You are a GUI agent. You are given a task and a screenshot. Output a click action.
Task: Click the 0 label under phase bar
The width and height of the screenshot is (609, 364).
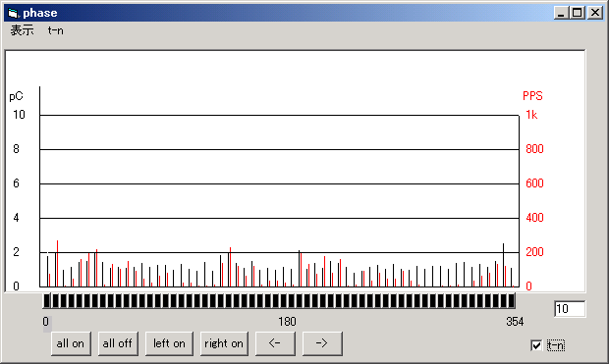46,322
